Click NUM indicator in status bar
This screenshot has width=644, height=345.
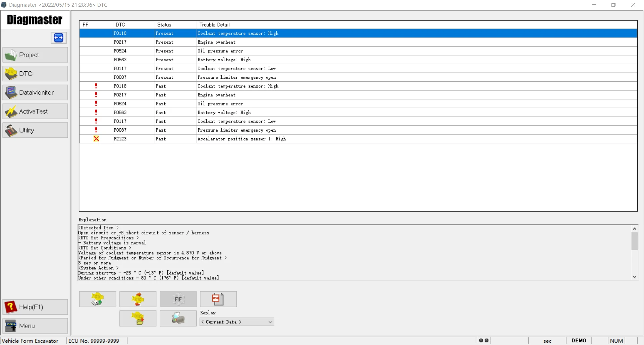click(x=616, y=341)
